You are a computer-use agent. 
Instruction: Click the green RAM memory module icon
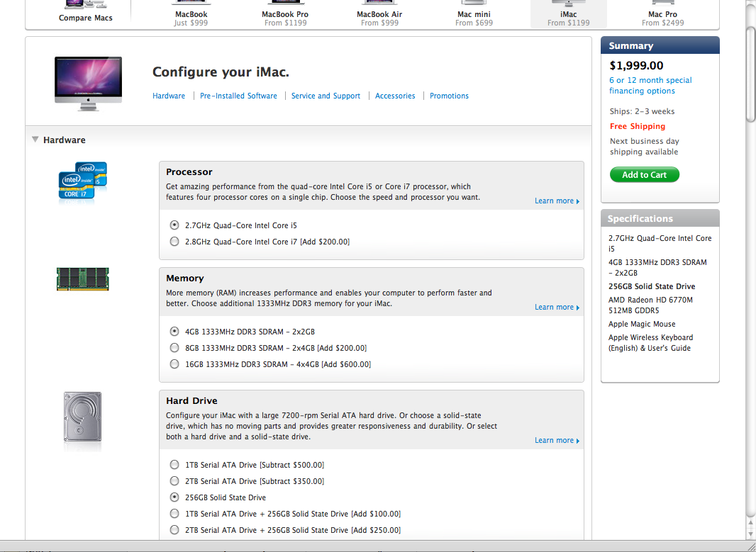pos(82,279)
